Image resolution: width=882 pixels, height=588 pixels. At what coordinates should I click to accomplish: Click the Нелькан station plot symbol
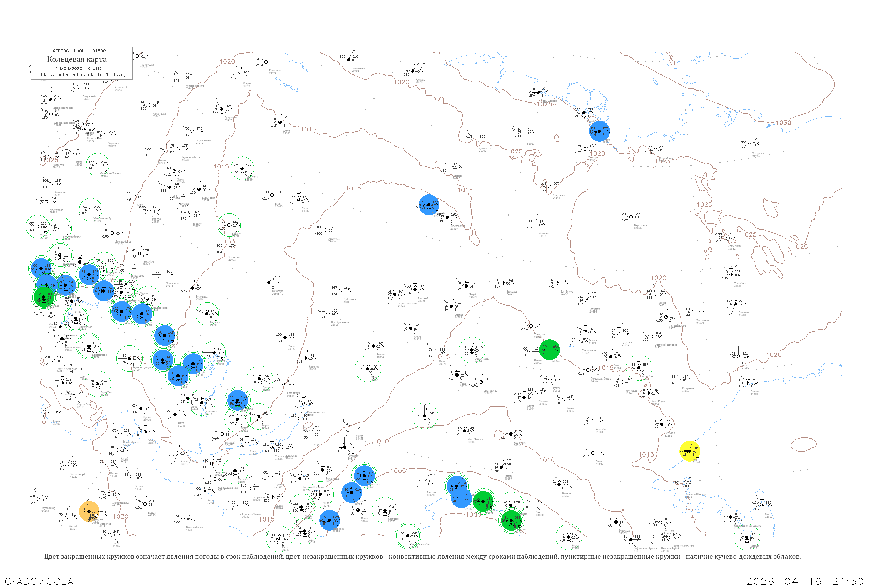click(x=662, y=425)
